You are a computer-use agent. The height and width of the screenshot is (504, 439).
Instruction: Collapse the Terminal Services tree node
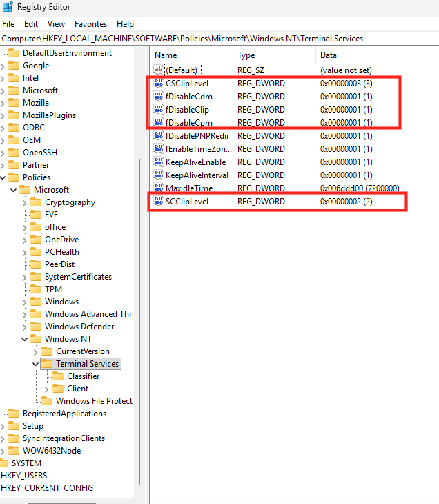point(36,364)
